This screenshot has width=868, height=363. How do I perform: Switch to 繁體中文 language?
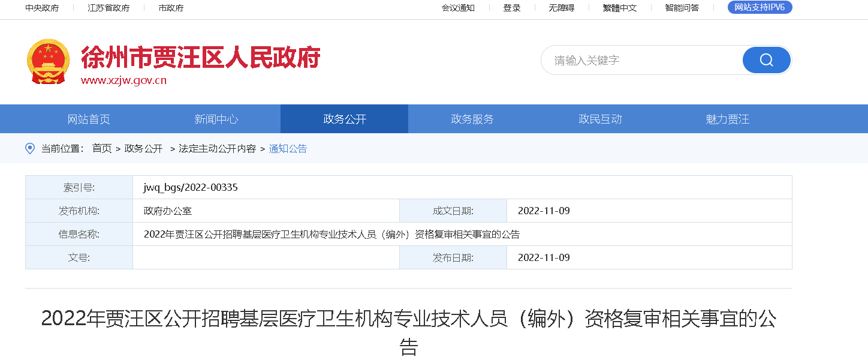619,8
